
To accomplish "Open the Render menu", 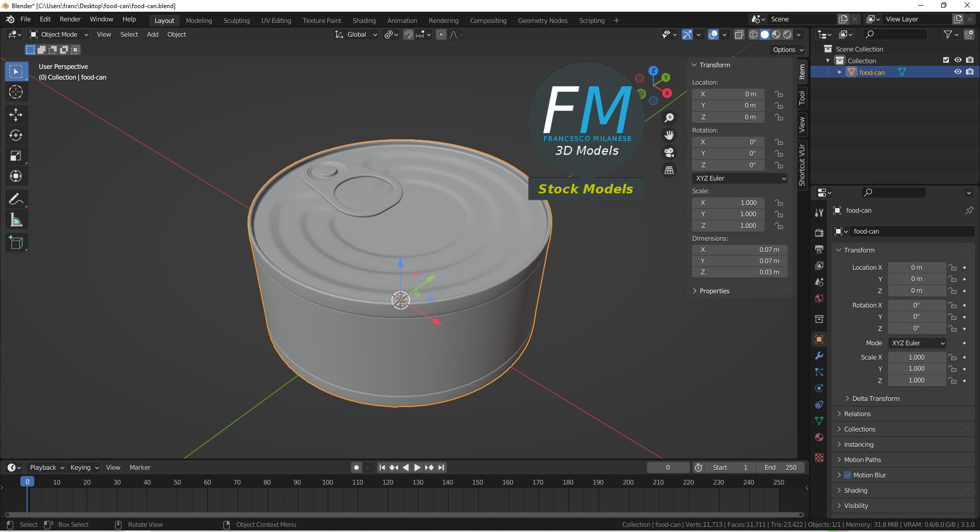I will tap(70, 19).
